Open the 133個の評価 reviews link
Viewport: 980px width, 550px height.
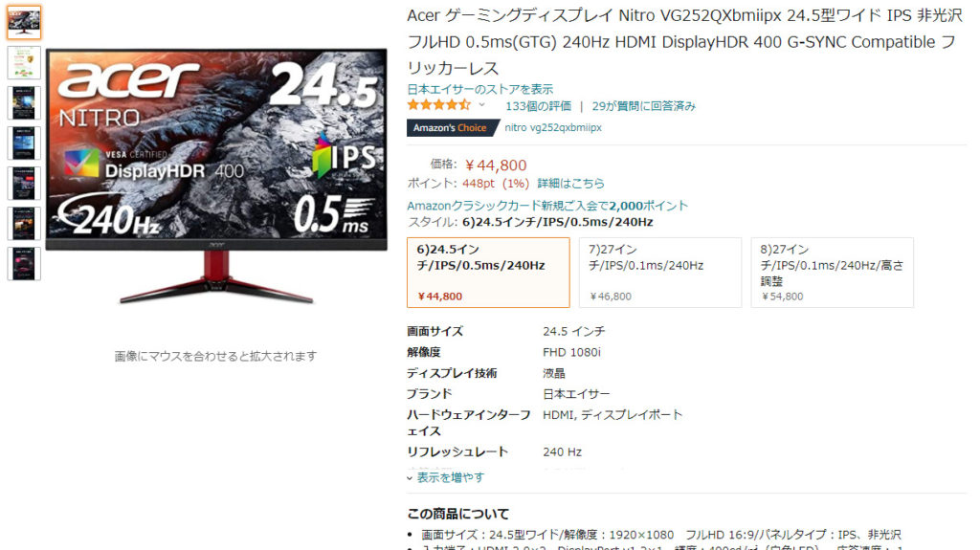tap(538, 106)
